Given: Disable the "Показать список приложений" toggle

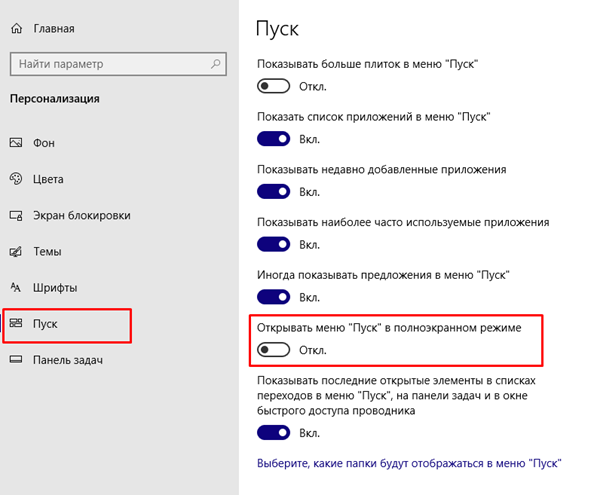Looking at the screenshot, I should click(x=274, y=139).
